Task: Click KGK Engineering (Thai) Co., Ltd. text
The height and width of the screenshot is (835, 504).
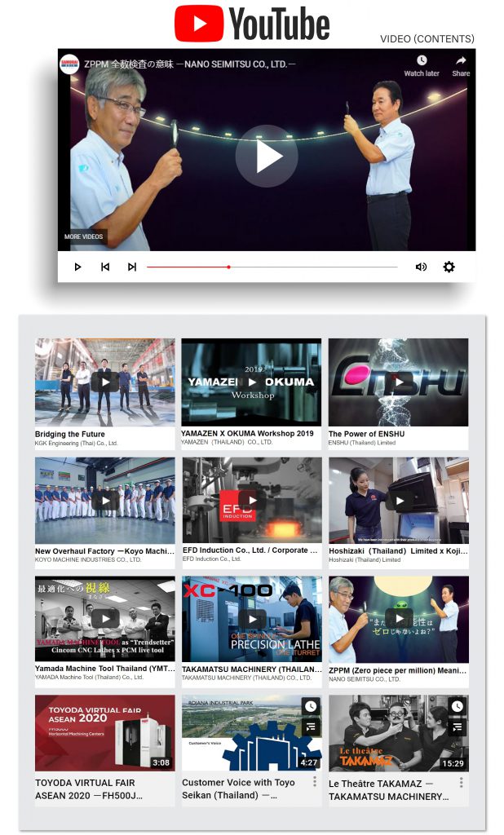Action: click(76, 443)
